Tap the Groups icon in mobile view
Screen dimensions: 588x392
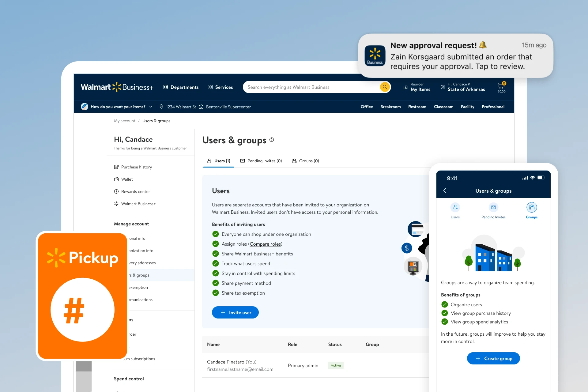coord(532,208)
